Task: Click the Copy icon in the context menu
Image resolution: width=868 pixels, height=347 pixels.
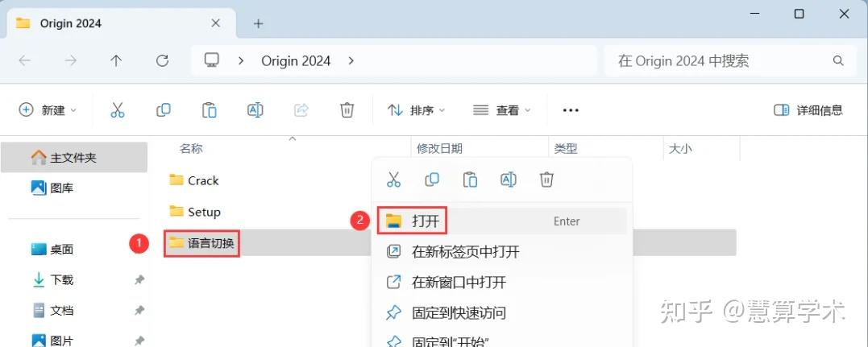Action: point(432,180)
